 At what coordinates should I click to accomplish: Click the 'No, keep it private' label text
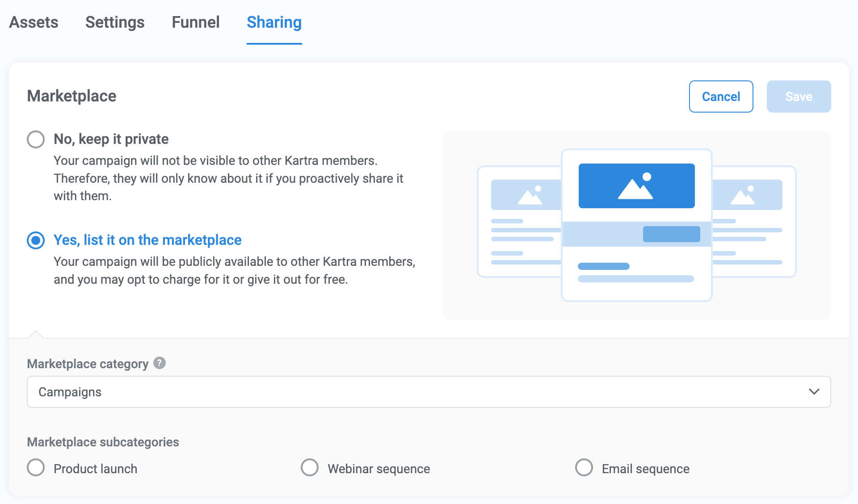tap(111, 139)
